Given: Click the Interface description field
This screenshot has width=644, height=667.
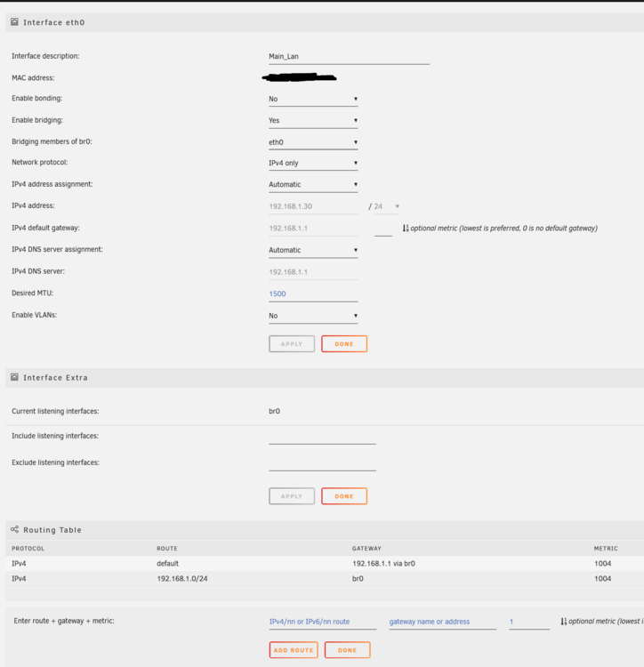Looking at the screenshot, I should coord(350,57).
